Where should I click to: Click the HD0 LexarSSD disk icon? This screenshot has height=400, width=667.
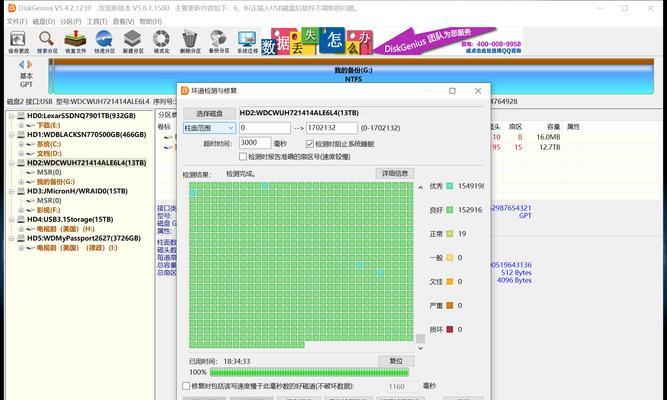click(21, 116)
